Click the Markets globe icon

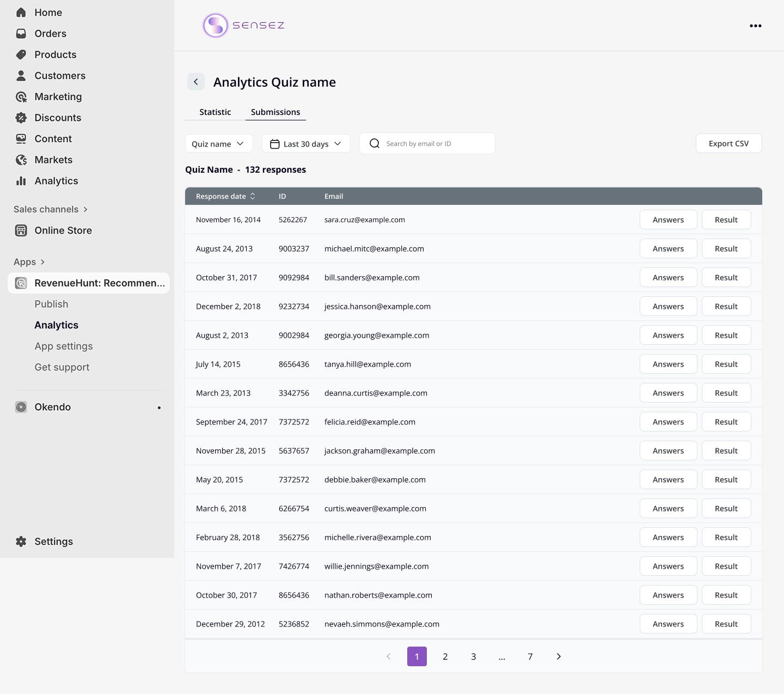(21, 160)
